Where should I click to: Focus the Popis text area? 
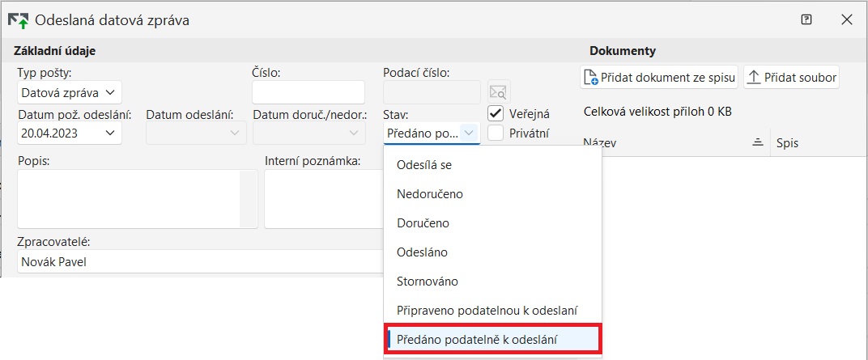point(130,198)
